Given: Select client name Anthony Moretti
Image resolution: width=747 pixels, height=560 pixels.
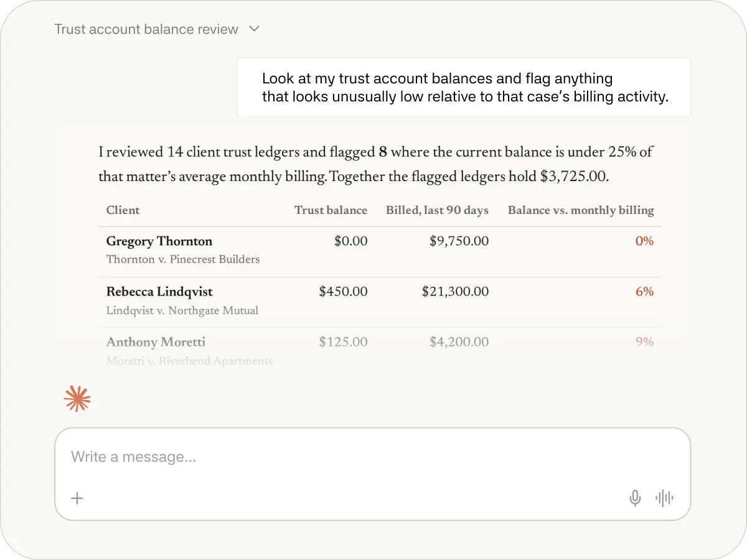Looking at the screenshot, I should 156,342.
